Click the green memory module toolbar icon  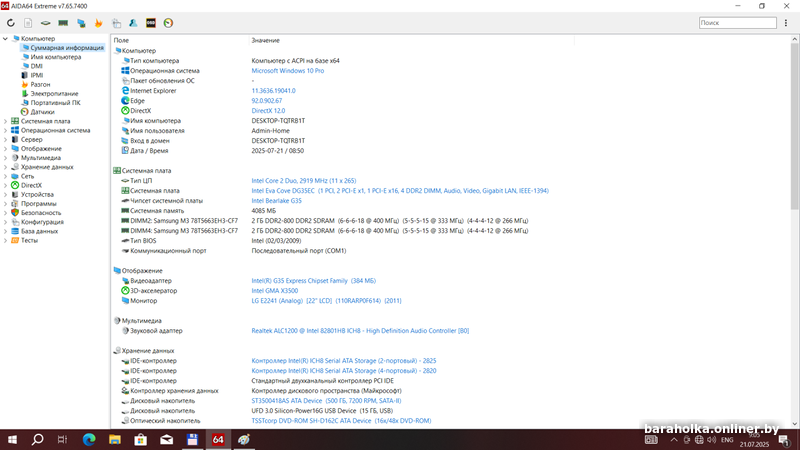pos(63,23)
